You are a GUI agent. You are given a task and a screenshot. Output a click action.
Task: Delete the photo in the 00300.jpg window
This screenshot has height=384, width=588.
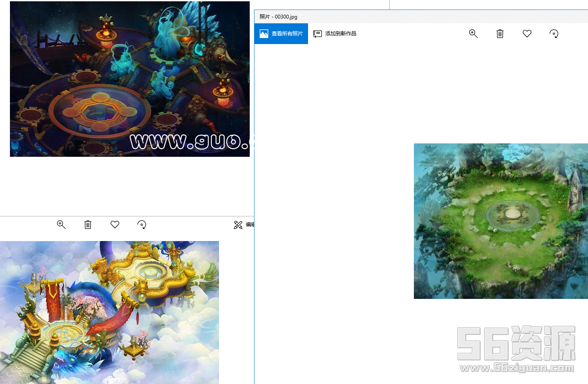click(500, 34)
